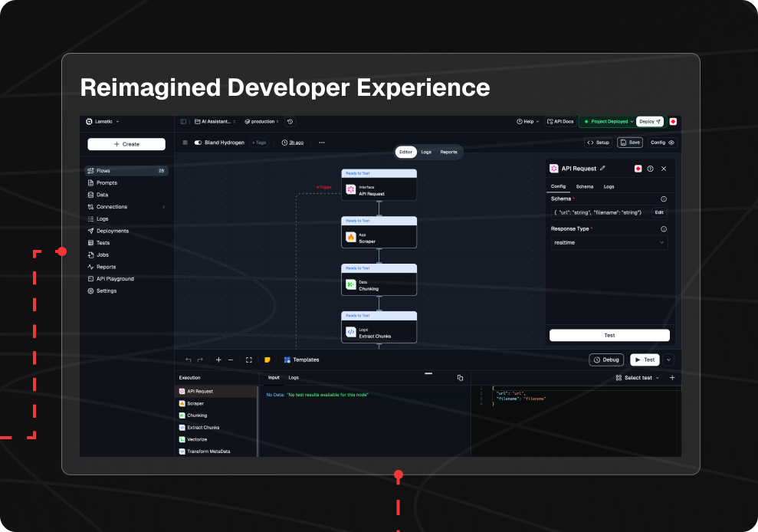Image resolution: width=758 pixels, height=532 pixels.
Task: Undo the last canvas action
Action: click(188, 360)
